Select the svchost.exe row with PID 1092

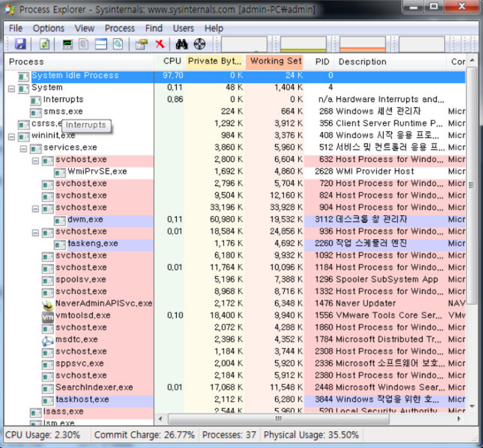coord(235,256)
